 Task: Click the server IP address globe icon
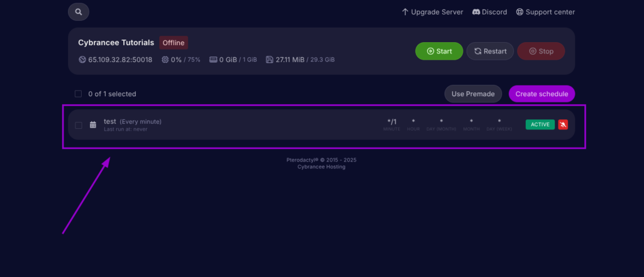click(82, 60)
